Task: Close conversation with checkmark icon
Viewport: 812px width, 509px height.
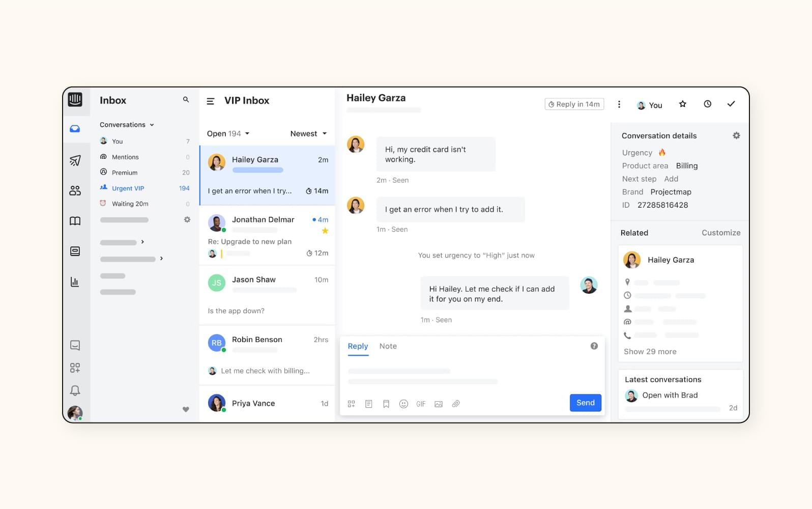Action: (x=731, y=104)
